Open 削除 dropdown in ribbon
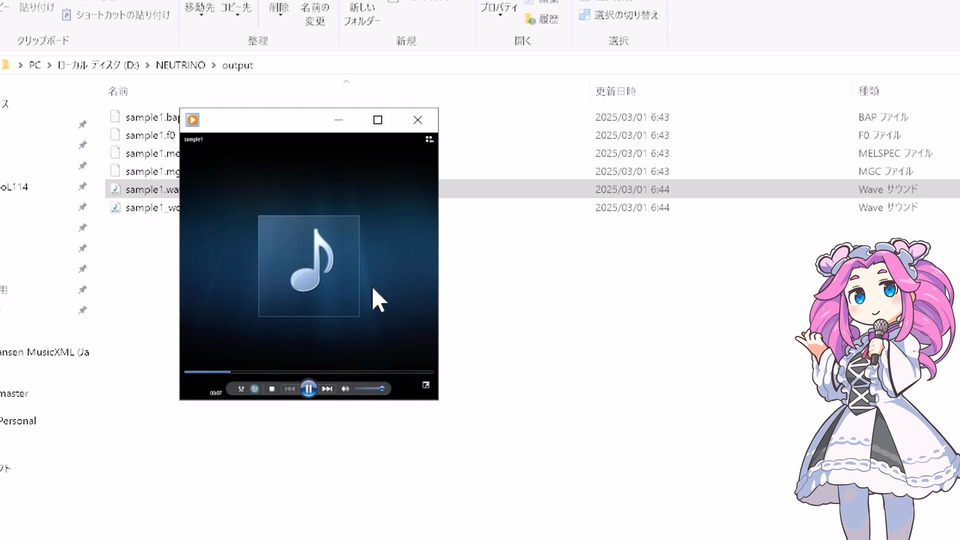The height and width of the screenshot is (540, 960). 279,9
